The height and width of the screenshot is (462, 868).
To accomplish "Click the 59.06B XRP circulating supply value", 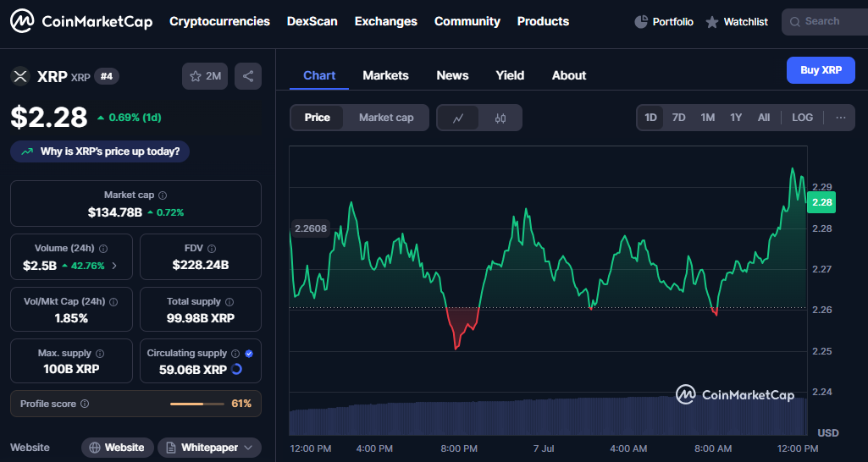I will 192,370.
